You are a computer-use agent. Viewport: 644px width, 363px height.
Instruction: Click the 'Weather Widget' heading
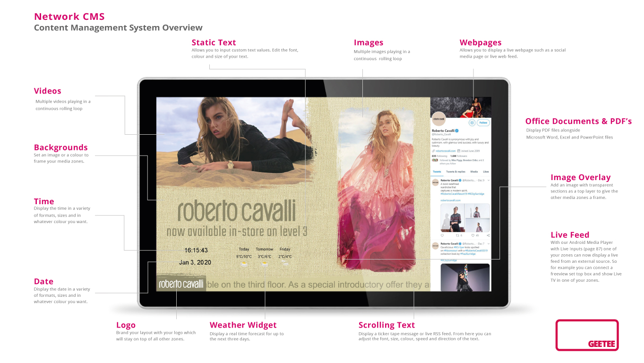243,325
